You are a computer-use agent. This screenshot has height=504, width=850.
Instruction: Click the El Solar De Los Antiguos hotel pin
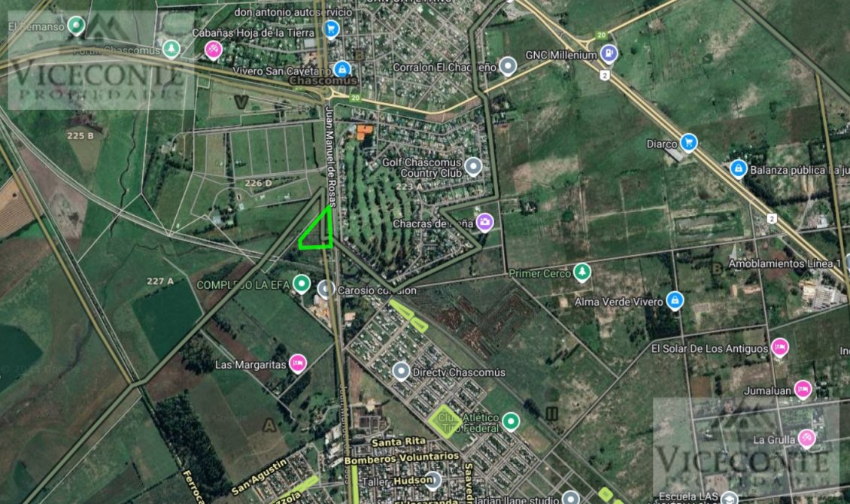coord(779,347)
